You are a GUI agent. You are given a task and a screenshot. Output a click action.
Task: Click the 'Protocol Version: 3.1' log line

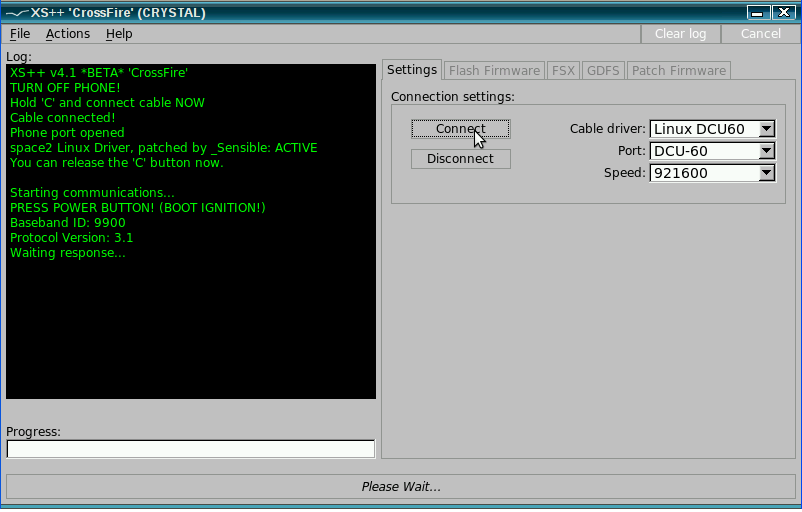[x=72, y=238]
